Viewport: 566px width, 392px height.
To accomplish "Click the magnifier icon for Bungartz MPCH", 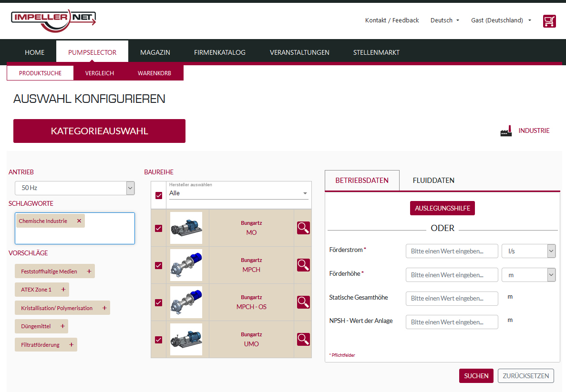I will tap(303, 265).
